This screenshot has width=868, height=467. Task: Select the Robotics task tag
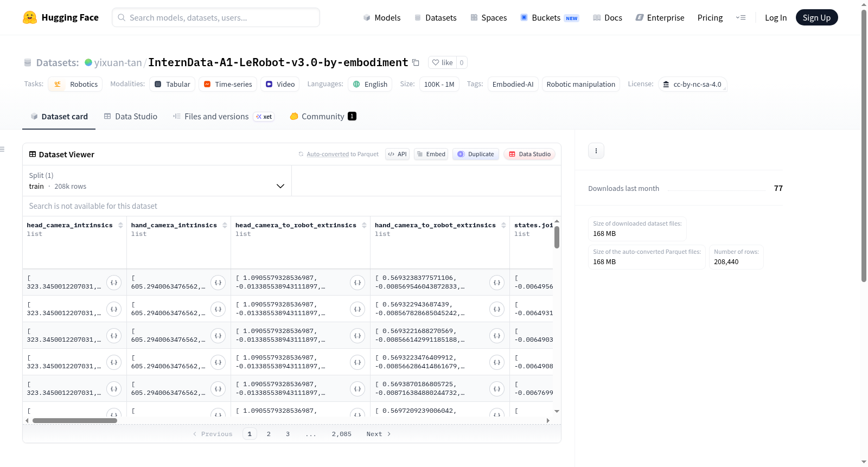tap(75, 84)
